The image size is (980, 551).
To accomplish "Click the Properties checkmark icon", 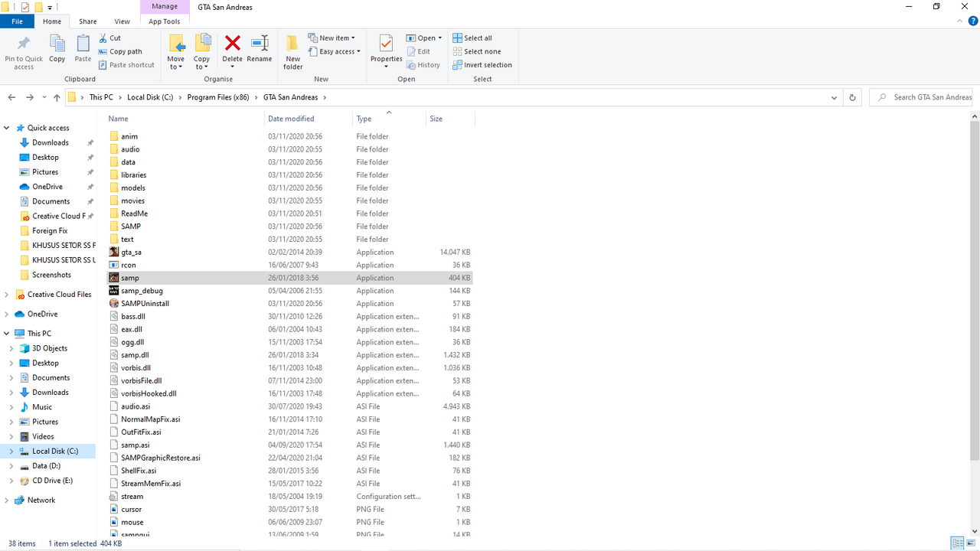I will point(386,43).
